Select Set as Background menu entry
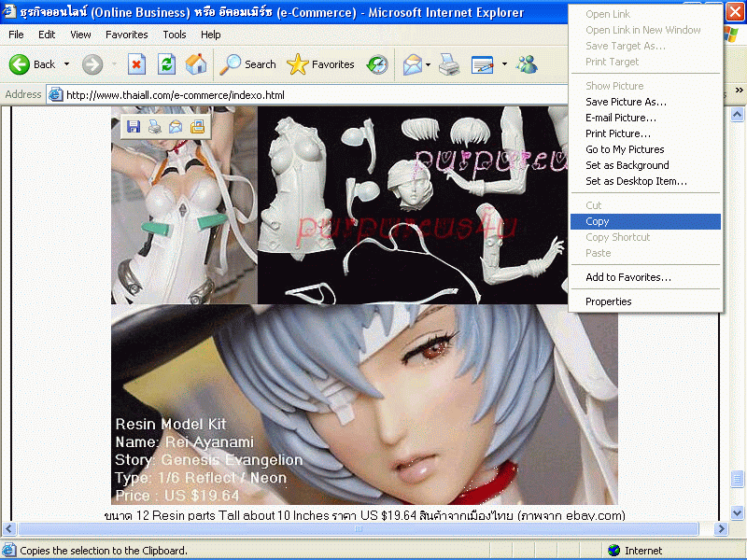 pyautogui.click(x=627, y=165)
